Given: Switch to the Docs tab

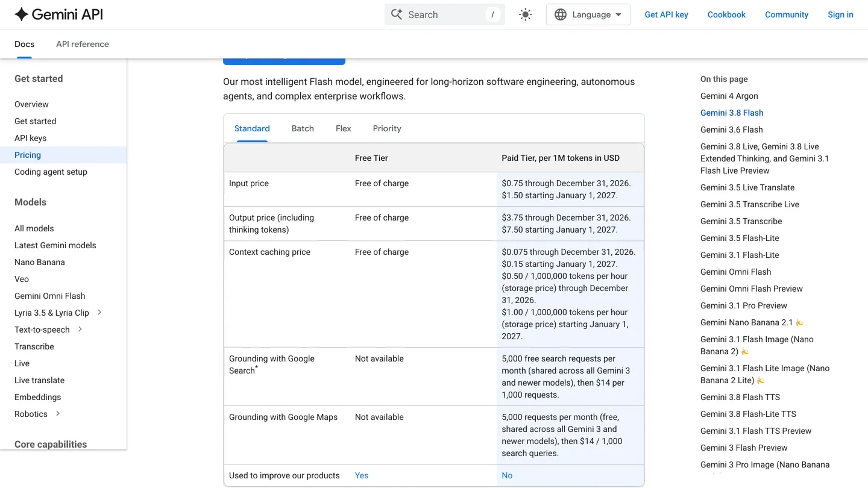Looking at the screenshot, I should (x=24, y=44).
